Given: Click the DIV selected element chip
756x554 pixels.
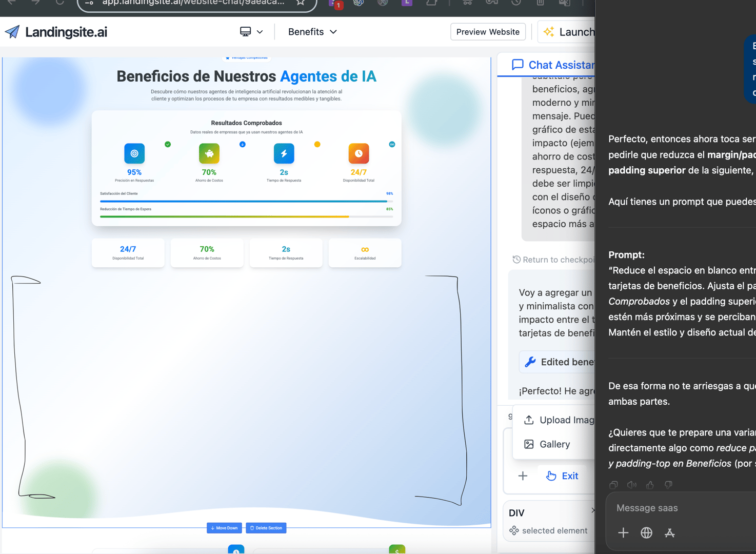Looking at the screenshot, I should point(549,522).
